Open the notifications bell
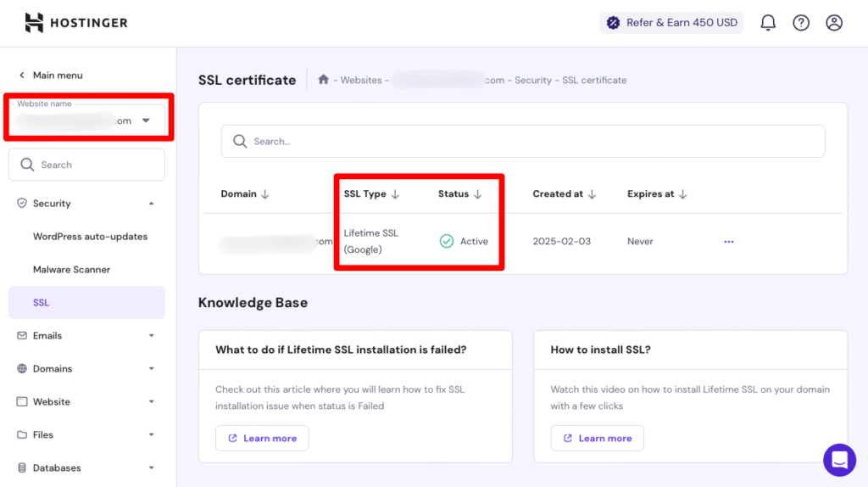The image size is (868, 487). [768, 23]
